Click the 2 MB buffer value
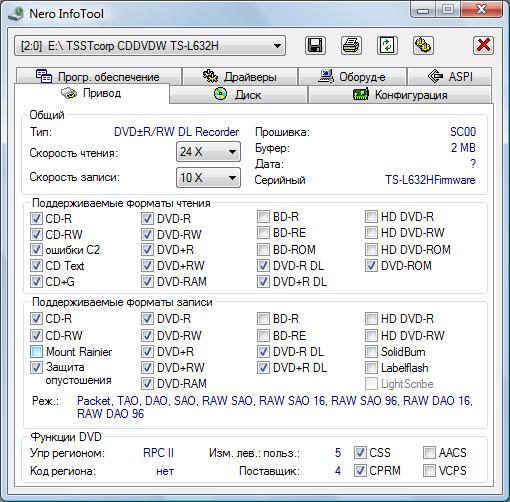Viewport: 510px width, 502px height. tap(463, 148)
